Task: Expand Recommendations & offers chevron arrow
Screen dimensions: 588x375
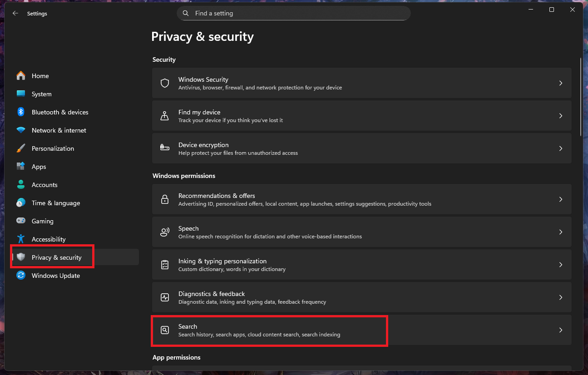Action: [x=561, y=199]
